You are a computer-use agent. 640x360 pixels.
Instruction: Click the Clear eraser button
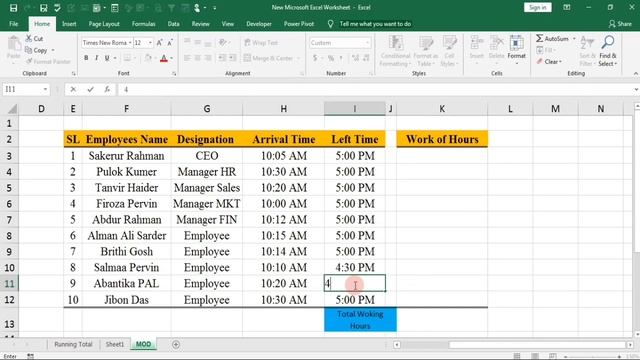click(x=549, y=62)
